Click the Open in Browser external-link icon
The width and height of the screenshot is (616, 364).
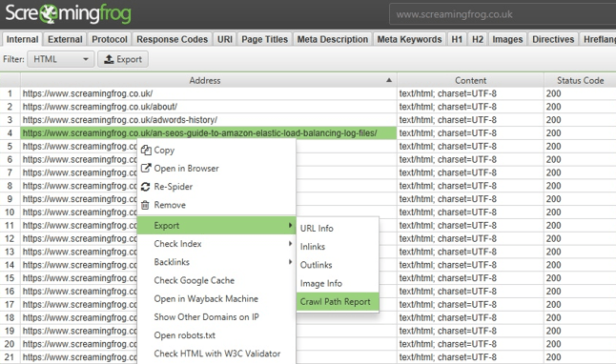tap(146, 168)
